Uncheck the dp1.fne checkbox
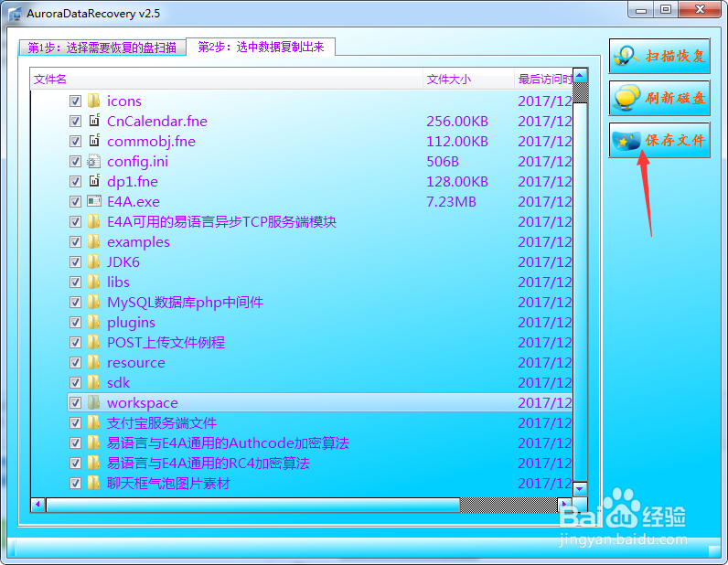This screenshot has width=728, height=565. [75, 182]
